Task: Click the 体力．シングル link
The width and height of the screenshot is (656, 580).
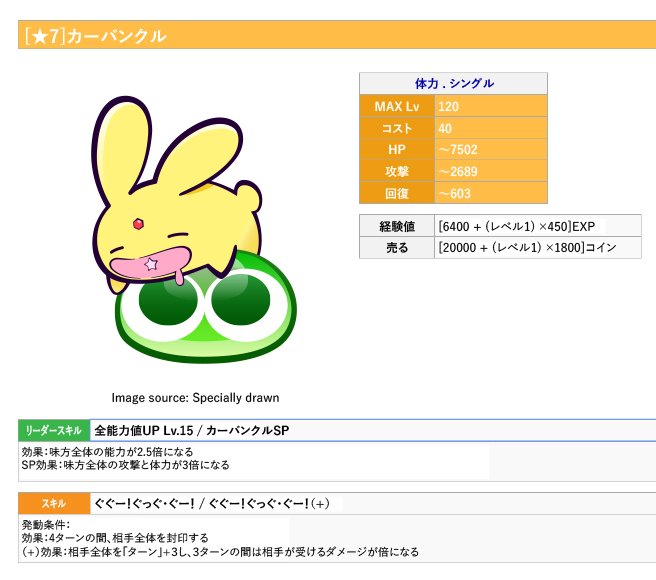Action: 454,83
